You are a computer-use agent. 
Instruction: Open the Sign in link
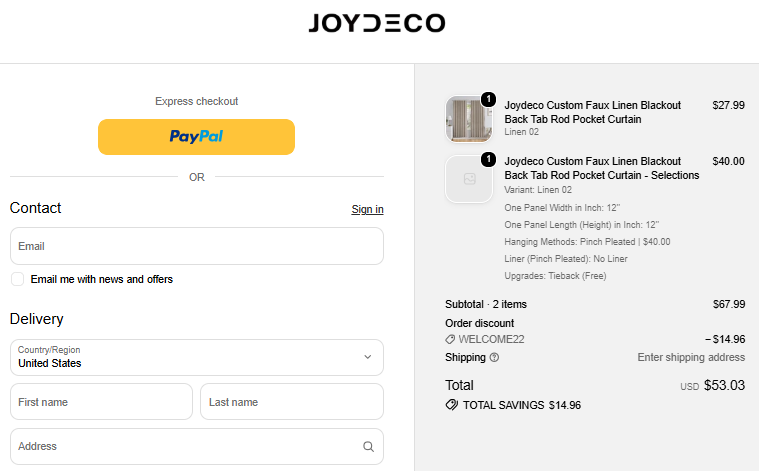click(x=367, y=209)
